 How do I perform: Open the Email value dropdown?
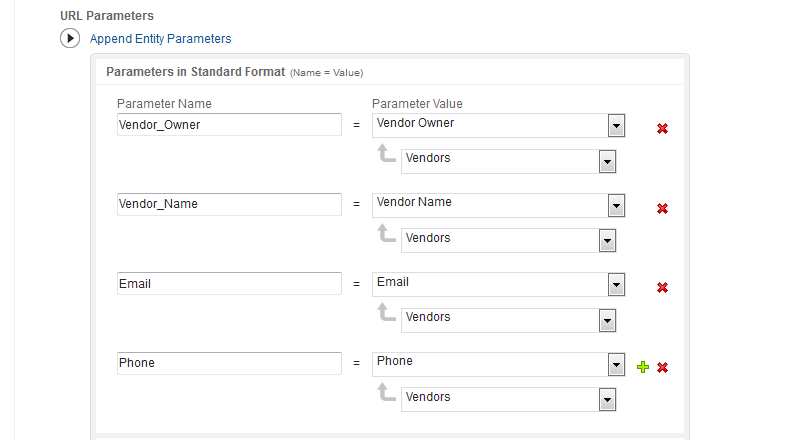click(x=616, y=284)
